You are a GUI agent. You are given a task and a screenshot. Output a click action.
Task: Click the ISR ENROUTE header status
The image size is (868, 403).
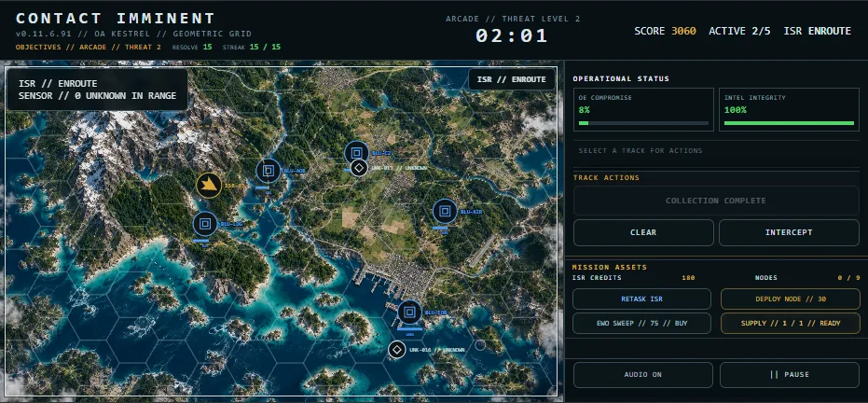click(817, 31)
